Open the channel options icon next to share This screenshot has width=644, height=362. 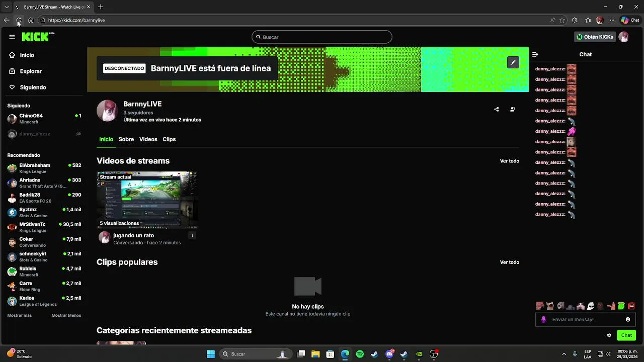(512, 109)
